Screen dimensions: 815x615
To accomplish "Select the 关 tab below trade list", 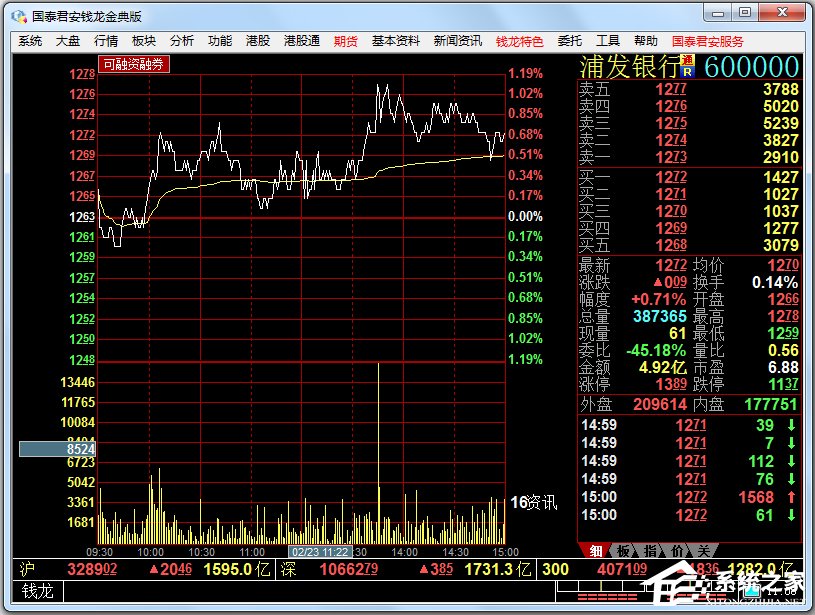I will [704, 551].
